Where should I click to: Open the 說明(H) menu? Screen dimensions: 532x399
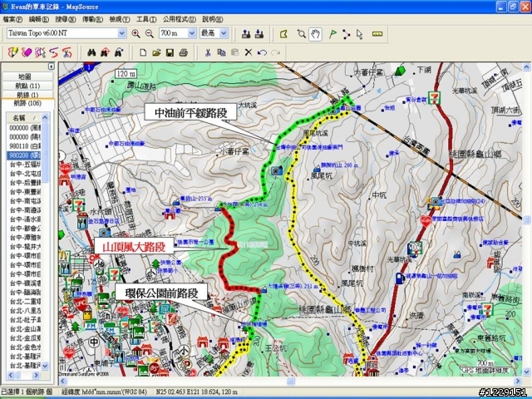[213, 19]
